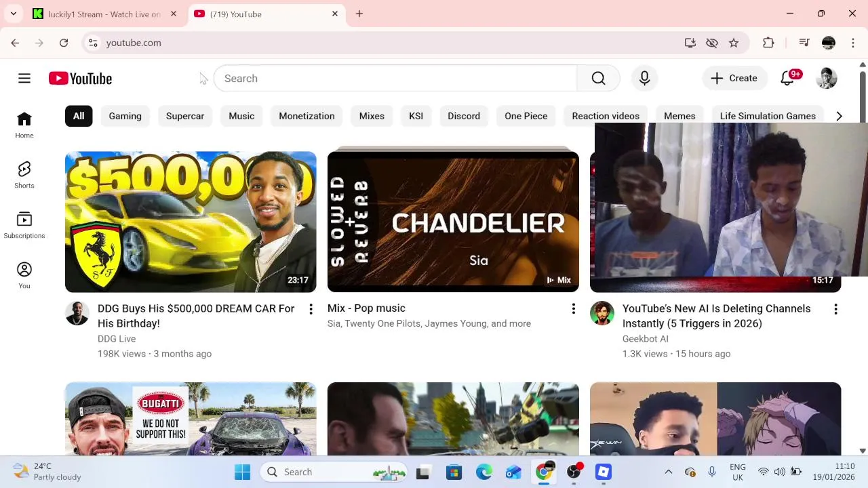Select the One Piece chip

click(526, 116)
